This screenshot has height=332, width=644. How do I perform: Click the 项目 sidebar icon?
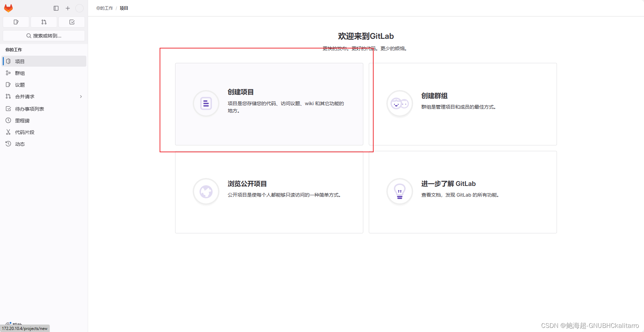(8, 61)
